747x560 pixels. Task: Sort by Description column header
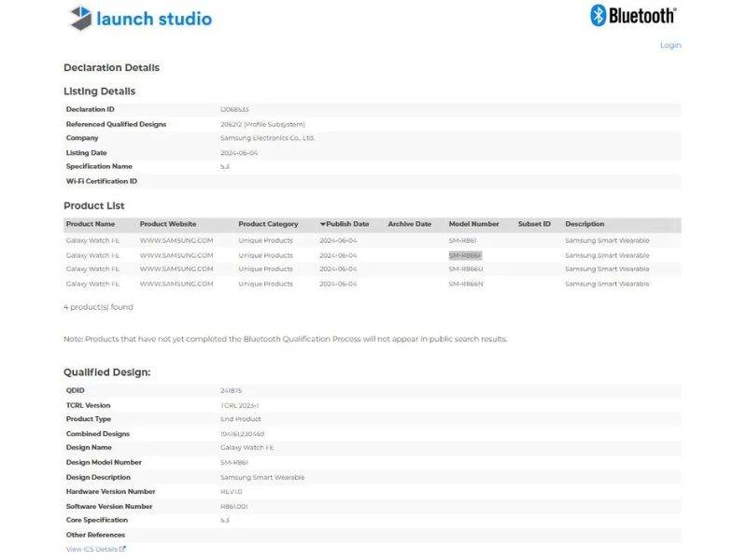click(x=585, y=224)
